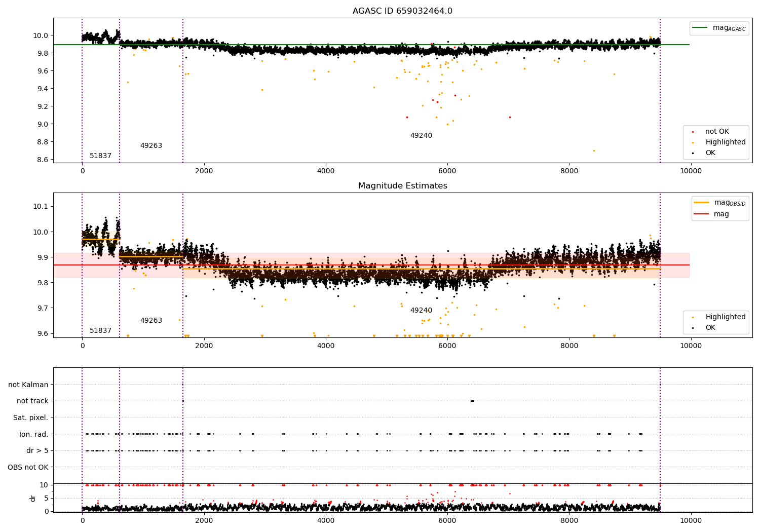Click x-tick 10000 under AGASC ID plot
Viewport: 760px width, 532px height.
691,171
